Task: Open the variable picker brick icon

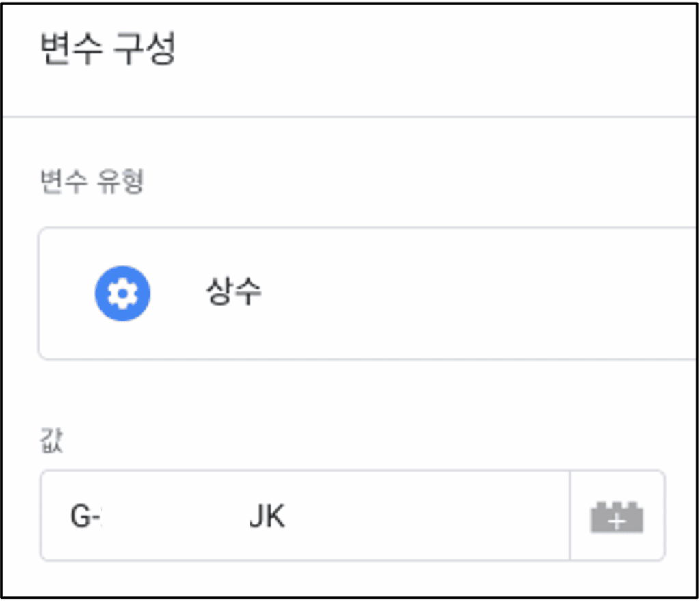Action: pyautogui.click(x=617, y=517)
